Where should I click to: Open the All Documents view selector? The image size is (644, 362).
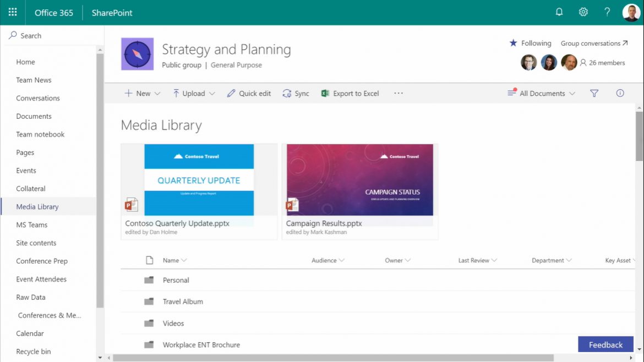click(542, 93)
